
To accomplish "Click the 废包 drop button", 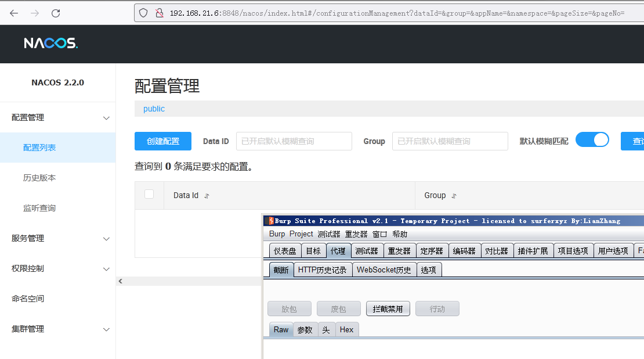I will point(339,309).
